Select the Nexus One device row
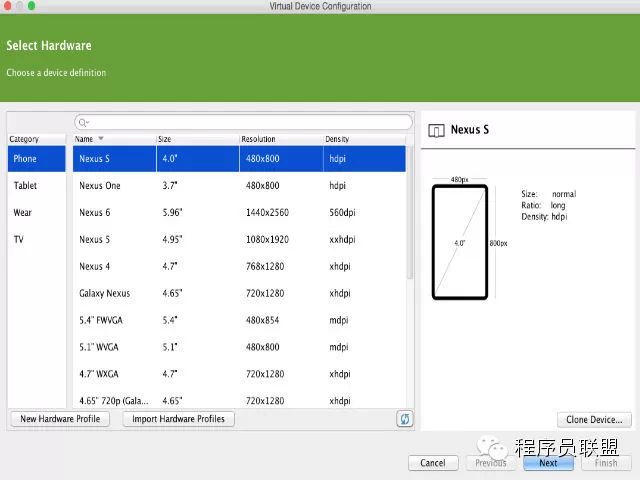The width and height of the screenshot is (640, 480). [x=239, y=186]
